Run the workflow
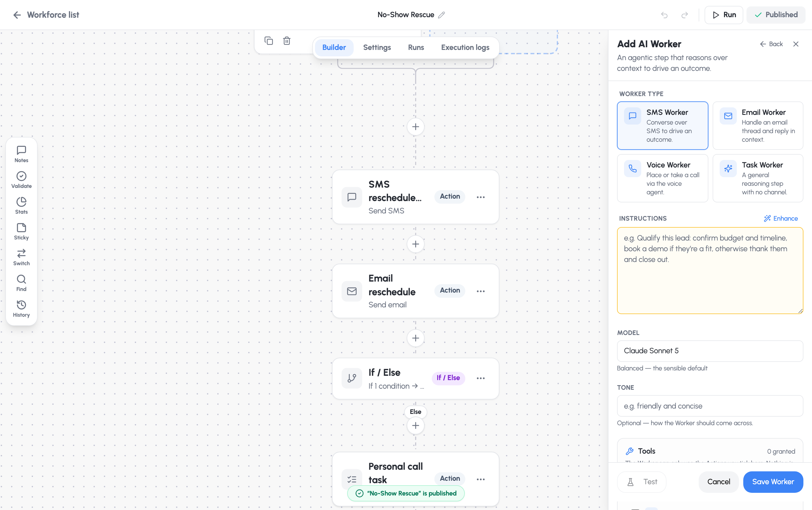Viewport: 812px width, 510px height. coord(724,15)
